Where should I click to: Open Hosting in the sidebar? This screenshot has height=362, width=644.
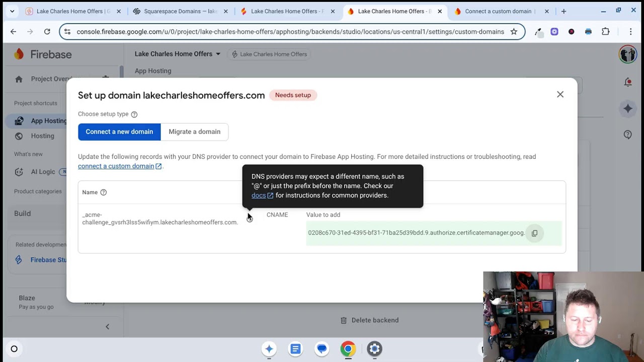tap(42, 136)
